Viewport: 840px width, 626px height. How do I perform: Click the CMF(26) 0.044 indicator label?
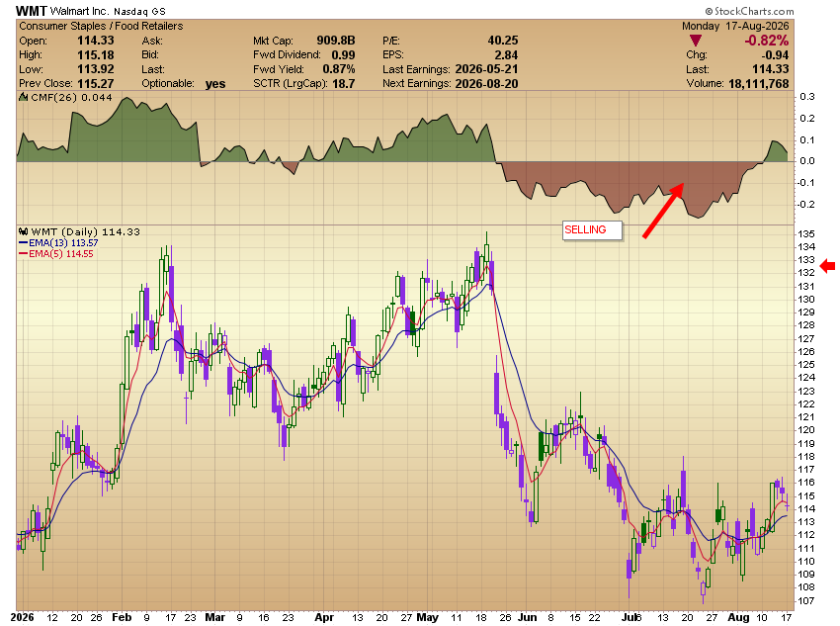72,98
